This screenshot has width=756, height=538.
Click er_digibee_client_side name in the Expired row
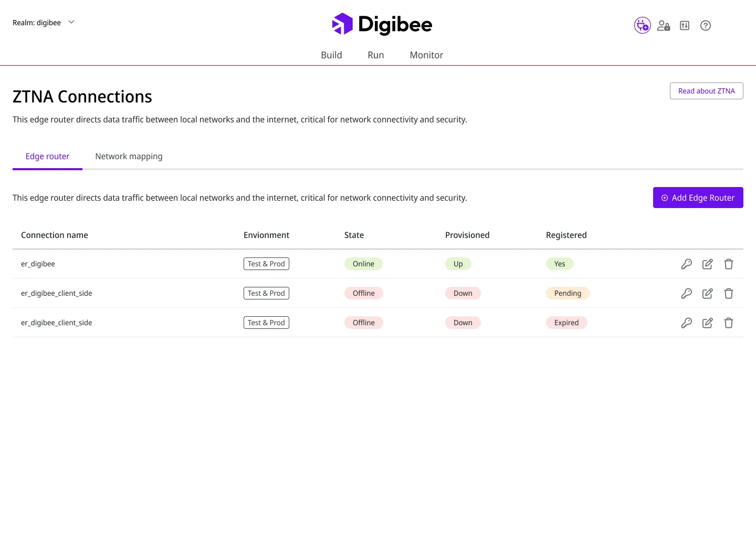coord(57,323)
